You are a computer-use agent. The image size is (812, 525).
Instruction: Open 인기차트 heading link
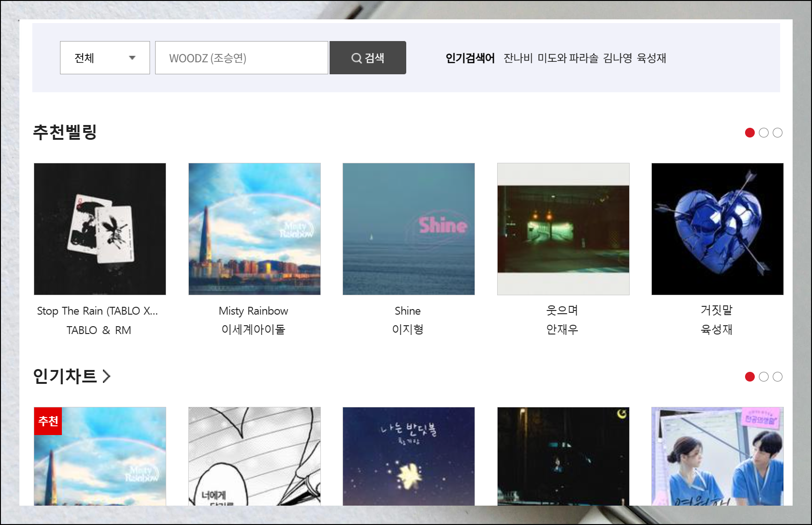(x=65, y=376)
